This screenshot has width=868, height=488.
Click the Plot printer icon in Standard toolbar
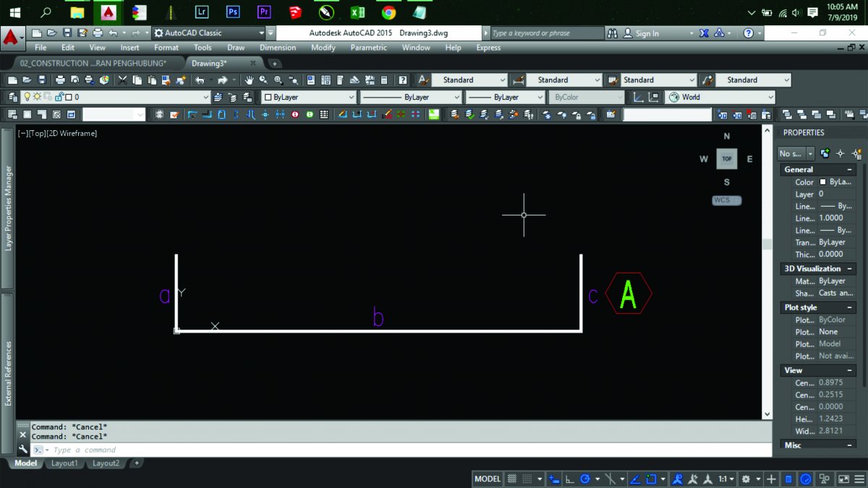[60, 80]
